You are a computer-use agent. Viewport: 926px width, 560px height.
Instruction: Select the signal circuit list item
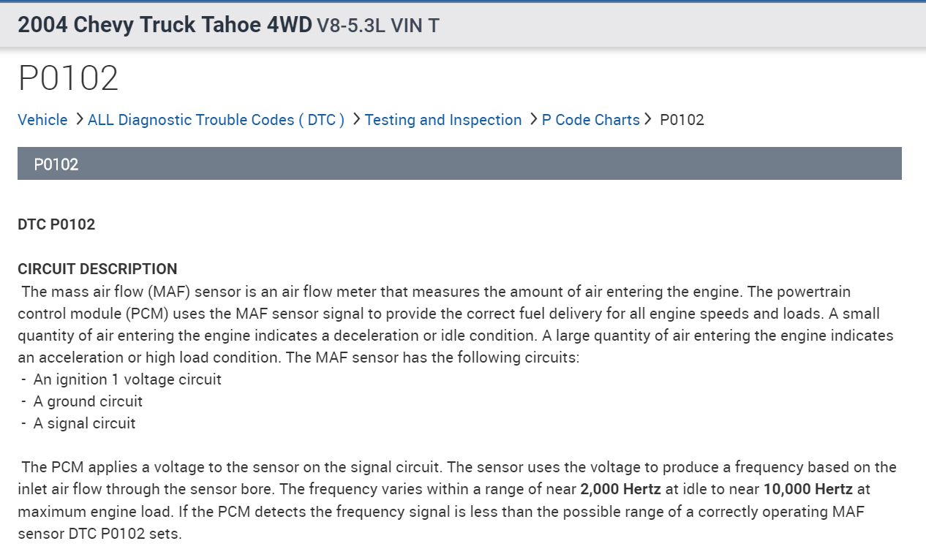pos(84,423)
